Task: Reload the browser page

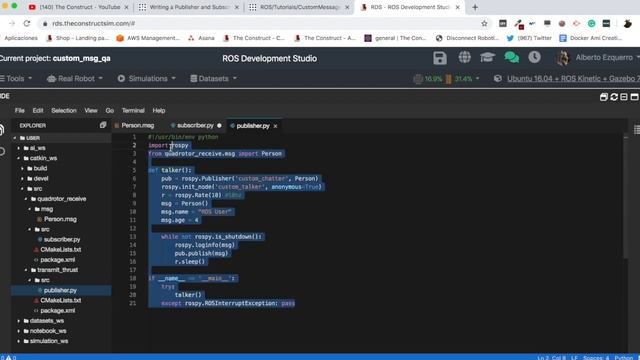Action: pyautogui.click(x=27, y=24)
